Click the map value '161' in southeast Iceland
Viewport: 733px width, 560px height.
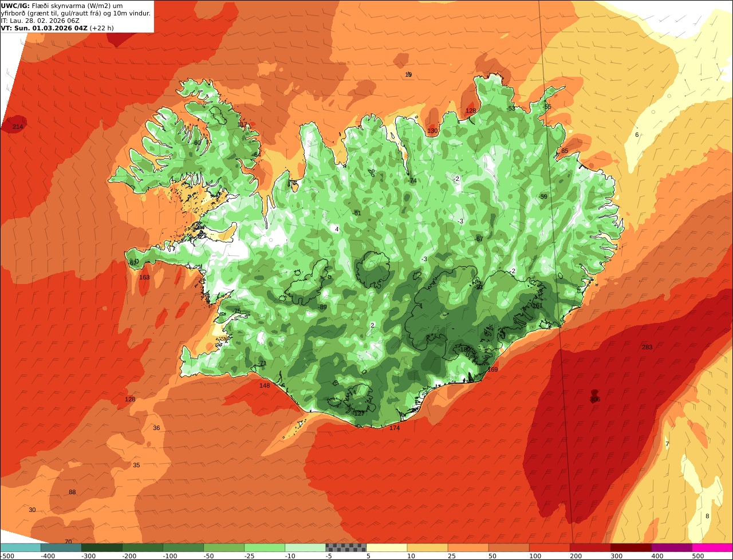click(x=537, y=306)
